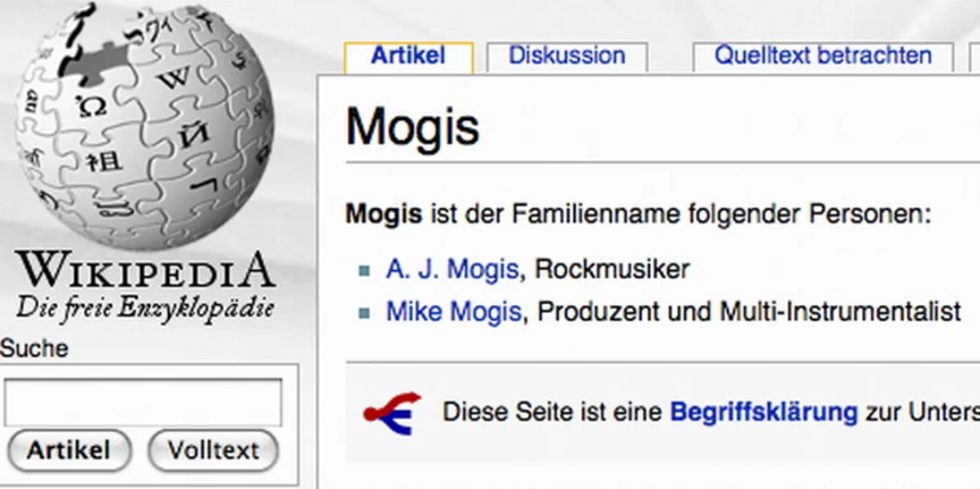980x489 pixels.
Task: Click the bold Mogis word in intro sentence
Action: click(x=384, y=216)
